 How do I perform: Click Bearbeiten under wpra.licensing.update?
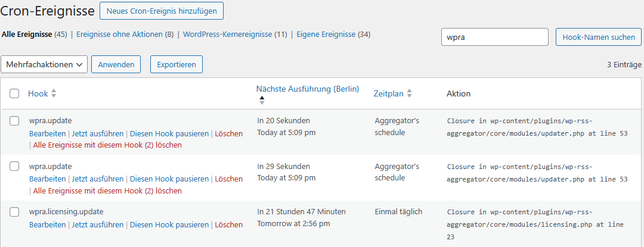click(47, 225)
